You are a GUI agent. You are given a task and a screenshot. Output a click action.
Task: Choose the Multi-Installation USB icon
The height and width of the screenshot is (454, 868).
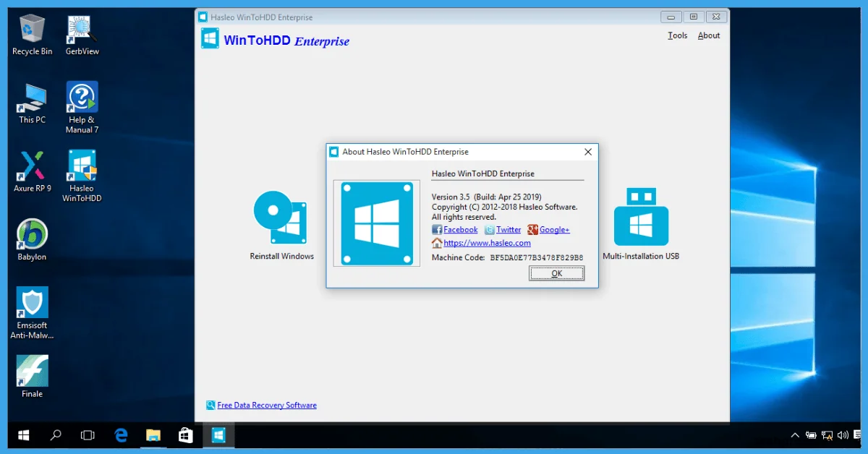pos(641,217)
